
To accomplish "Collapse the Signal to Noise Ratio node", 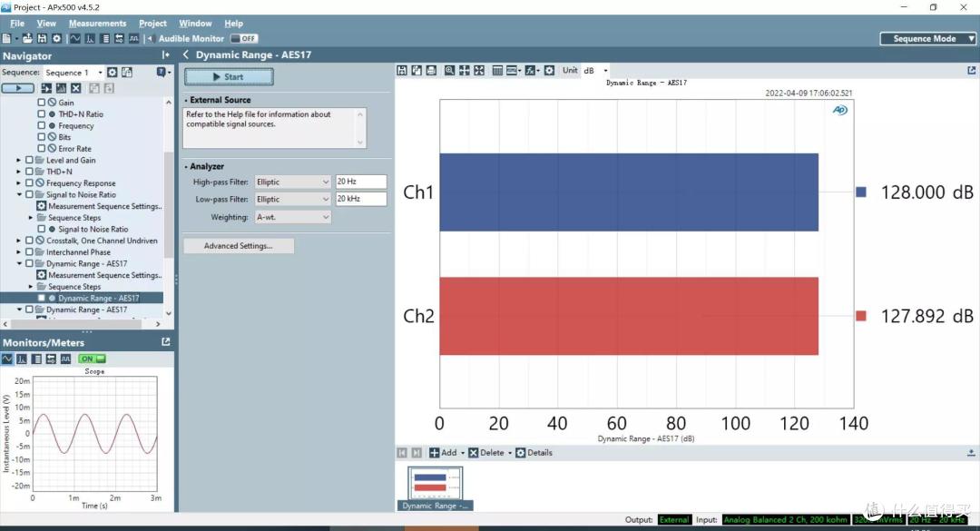I will click(x=19, y=194).
